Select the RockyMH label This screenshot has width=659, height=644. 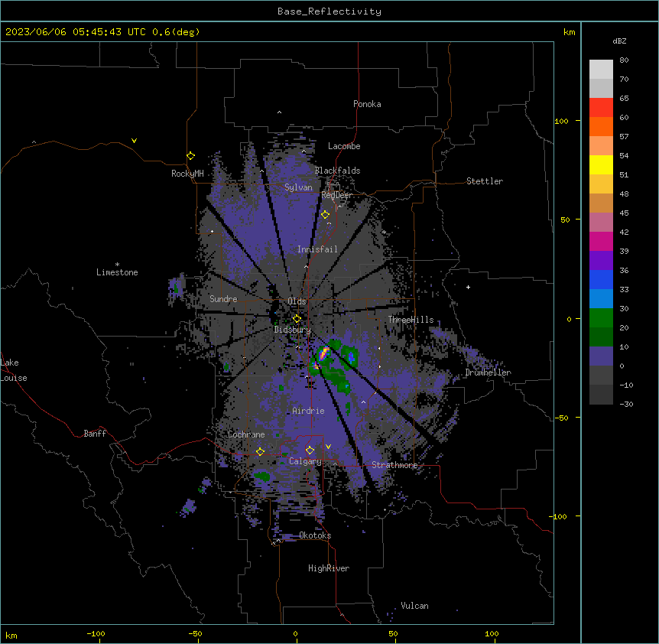point(187,174)
